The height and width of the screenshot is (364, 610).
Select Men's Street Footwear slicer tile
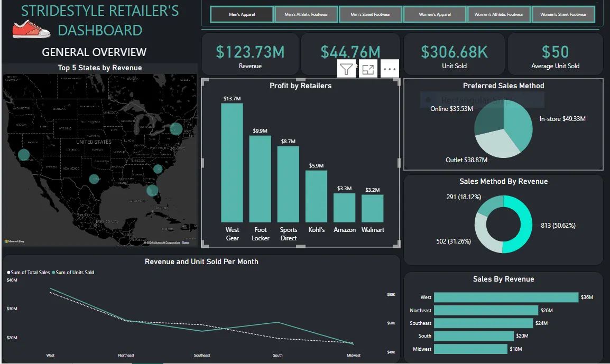pyautogui.click(x=371, y=14)
